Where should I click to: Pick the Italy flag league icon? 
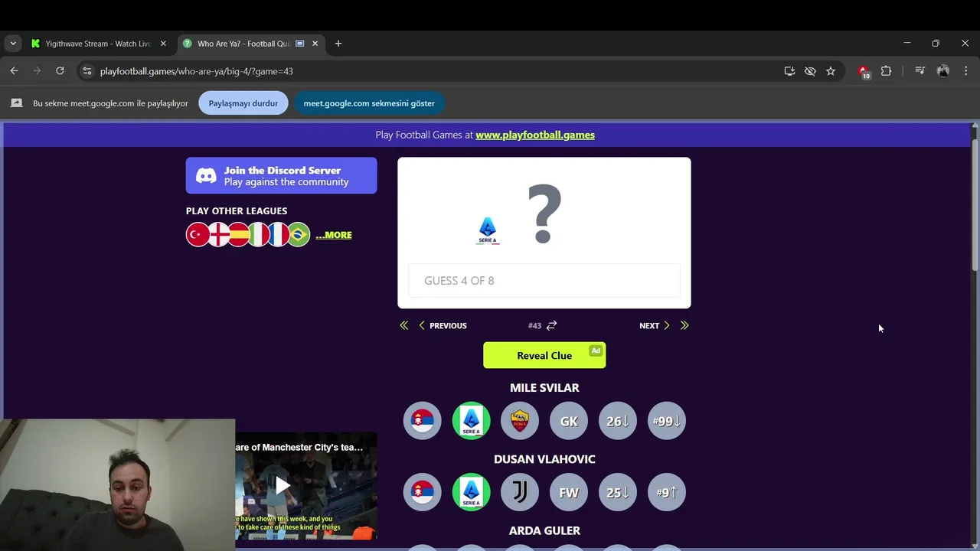[x=259, y=235]
